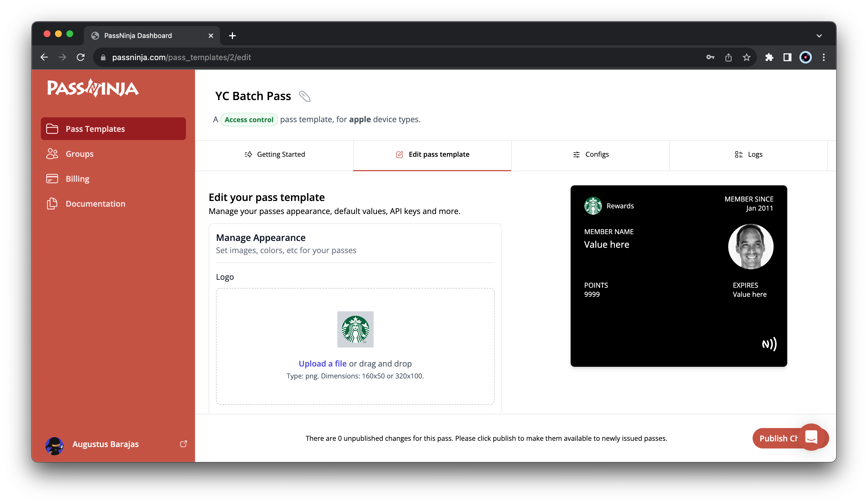Click the share icon in the address bar
868x504 pixels.
728,57
